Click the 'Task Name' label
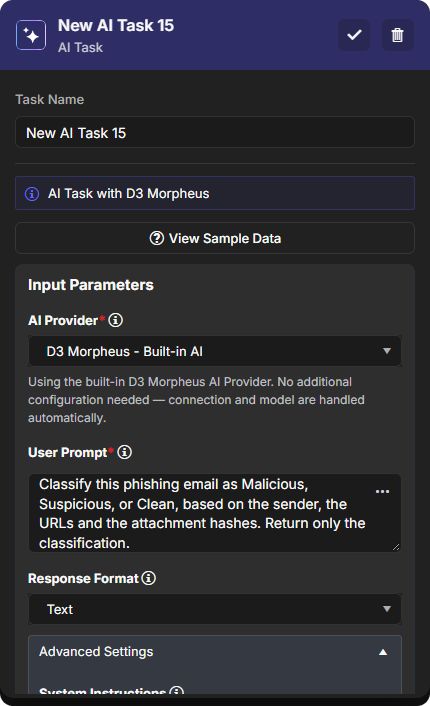Screen dimensions: 430x706 (50, 100)
